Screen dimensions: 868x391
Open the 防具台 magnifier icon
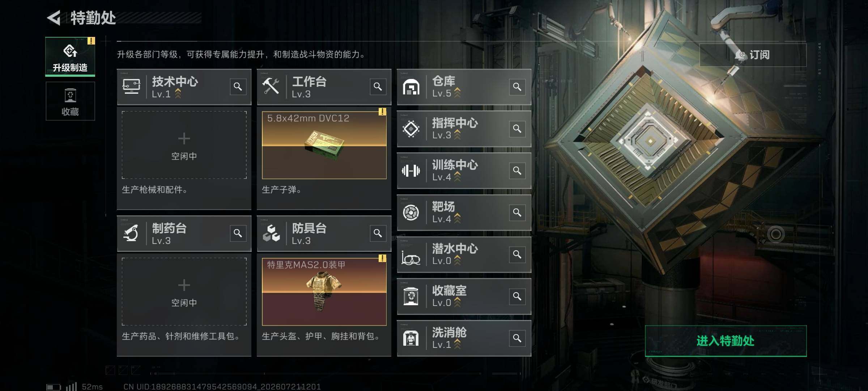tap(378, 234)
